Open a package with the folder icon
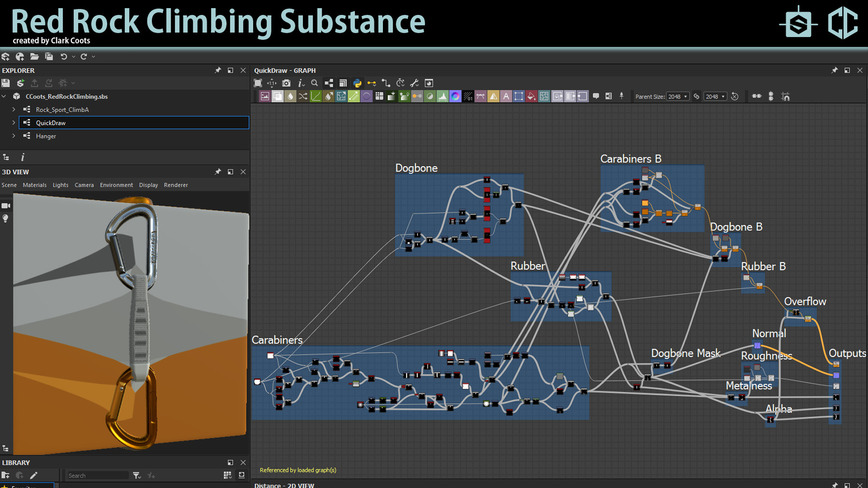Image resolution: width=868 pixels, height=488 pixels. (34, 57)
